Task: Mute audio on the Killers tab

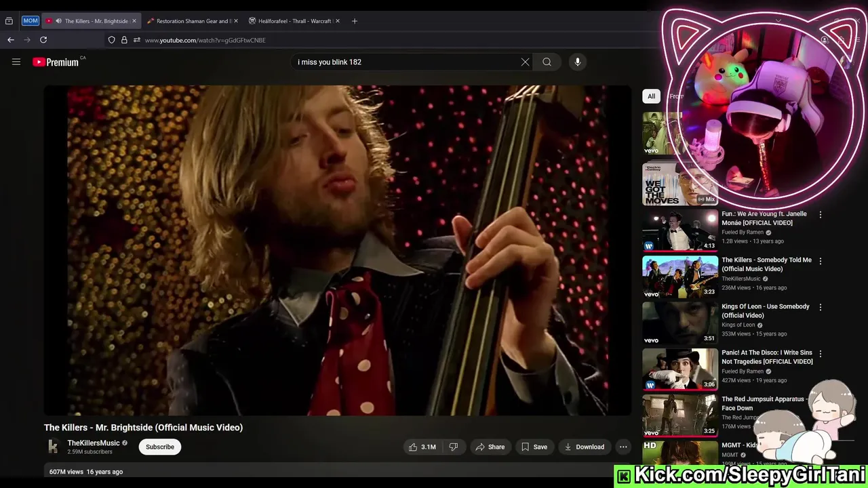Action: pos(58,21)
